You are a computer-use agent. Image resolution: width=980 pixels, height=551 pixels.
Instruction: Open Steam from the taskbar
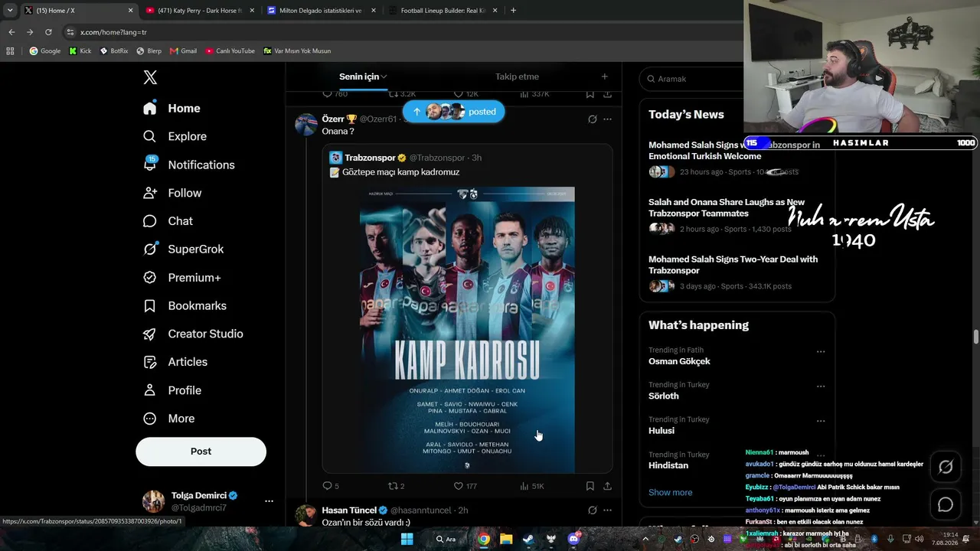pyautogui.click(x=528, y=539)
